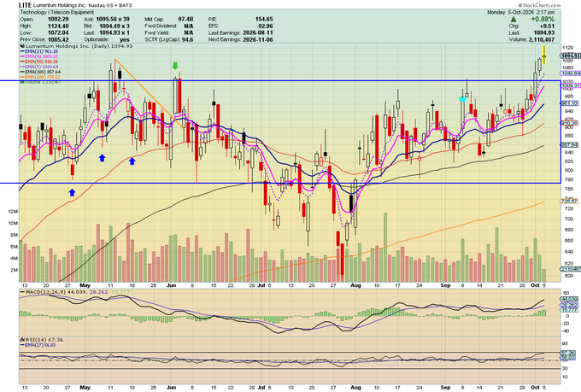Click the yellow highlighted latest candlestick

point(544,56)
